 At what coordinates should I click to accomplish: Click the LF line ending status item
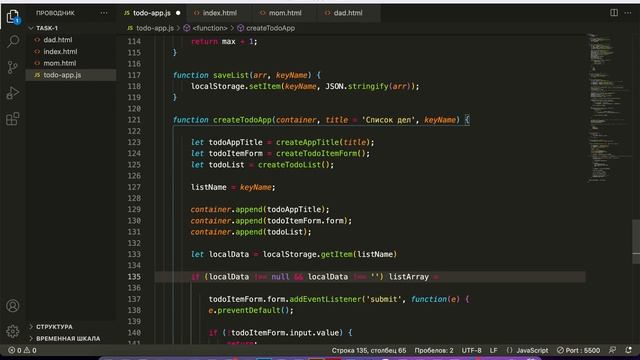[493, 350]
